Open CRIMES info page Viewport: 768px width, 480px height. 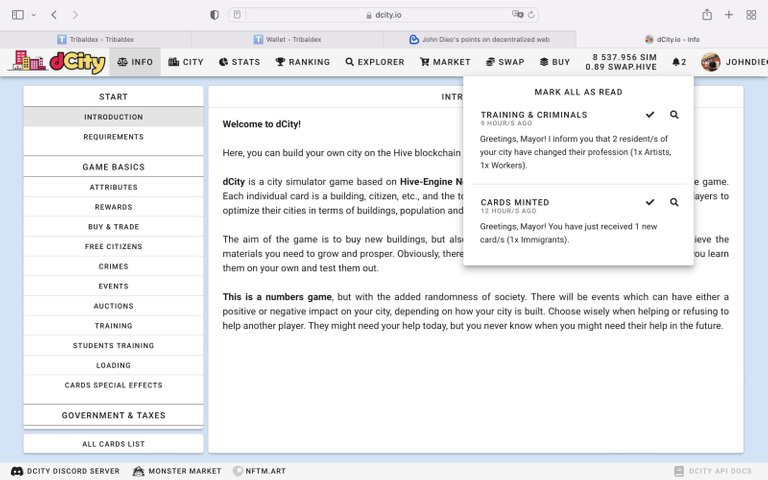[x=114, y=266]
